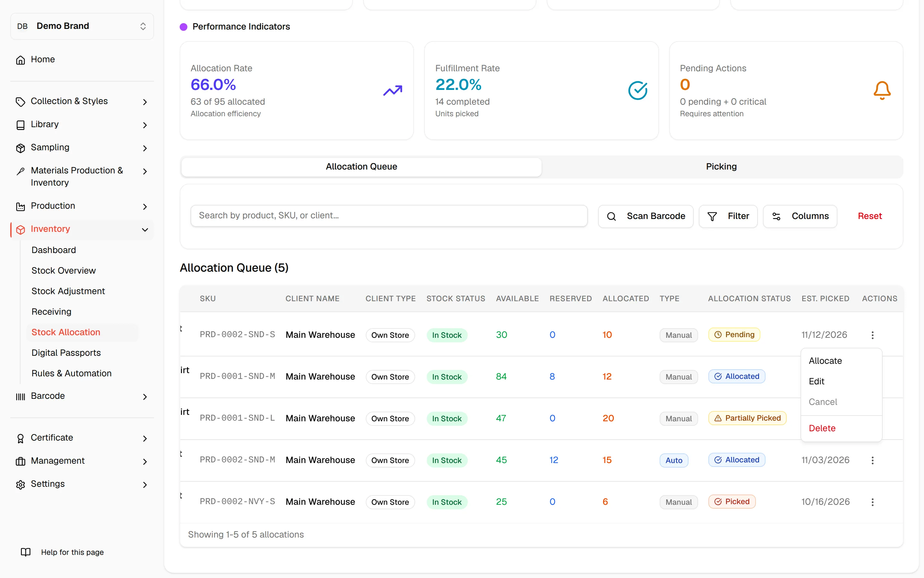Image resolution: width=924 pixels, height=578 pixels.
Task: Click the Auto type badge
Action: (x=673, y=460)
